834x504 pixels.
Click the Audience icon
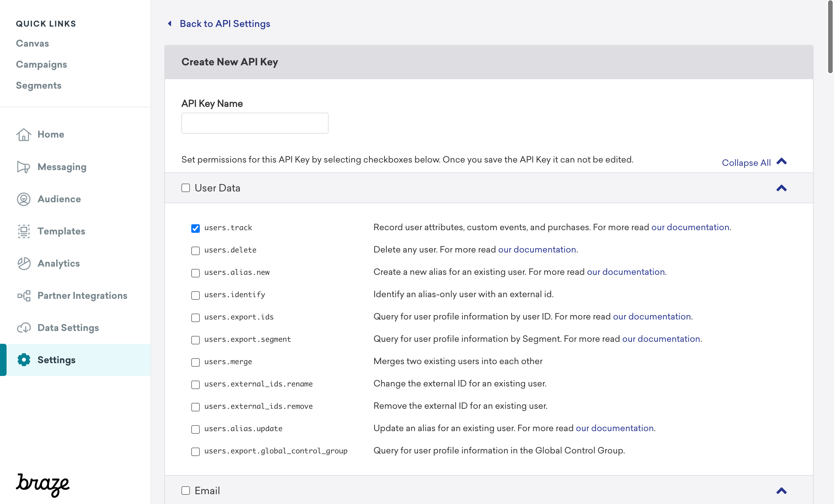pyautogui.click(x=23, y=199)
